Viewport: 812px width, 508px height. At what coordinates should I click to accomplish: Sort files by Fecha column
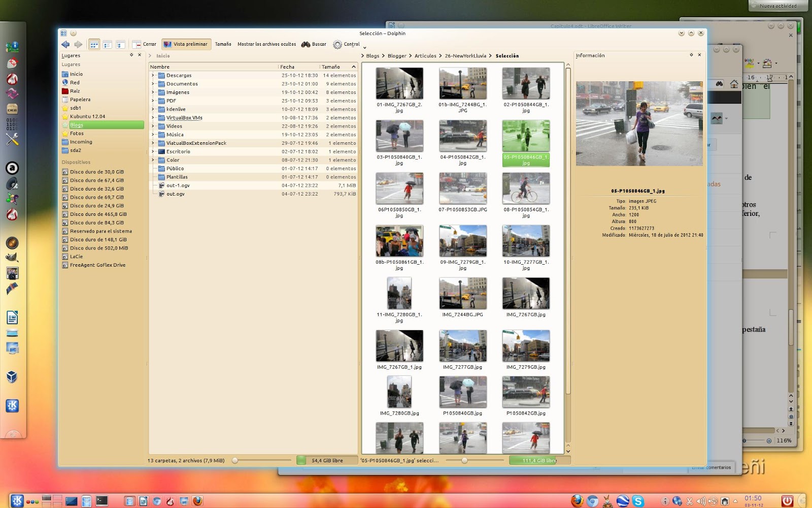tap(299, 67)
